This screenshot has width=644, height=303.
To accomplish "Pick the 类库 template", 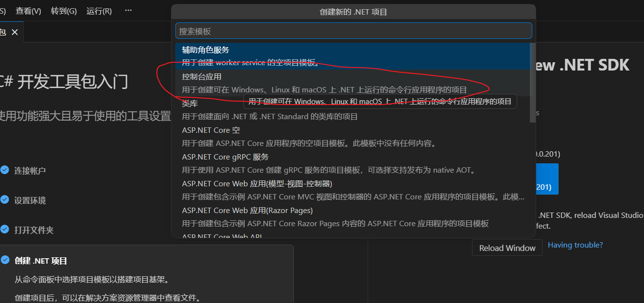I will coord(352,110).
